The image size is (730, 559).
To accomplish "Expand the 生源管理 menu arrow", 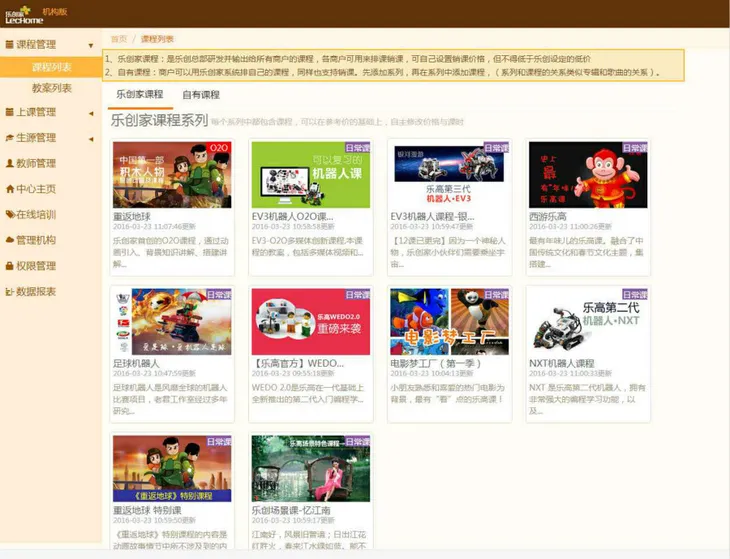I will [x=91, y=139].
